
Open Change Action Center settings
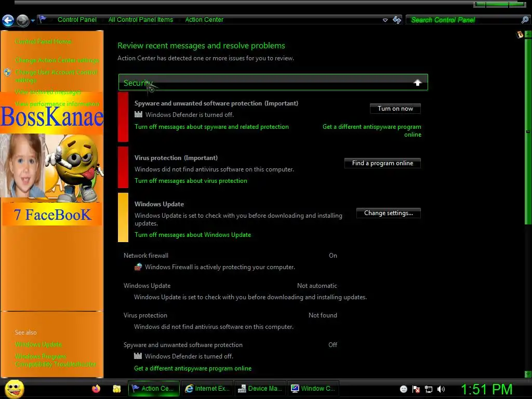57,60
